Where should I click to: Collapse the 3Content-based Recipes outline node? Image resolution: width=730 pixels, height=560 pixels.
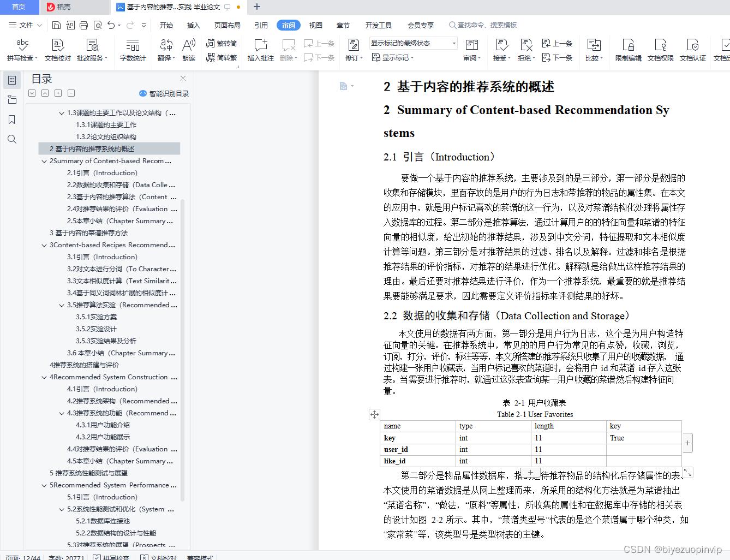click(44, 245)
